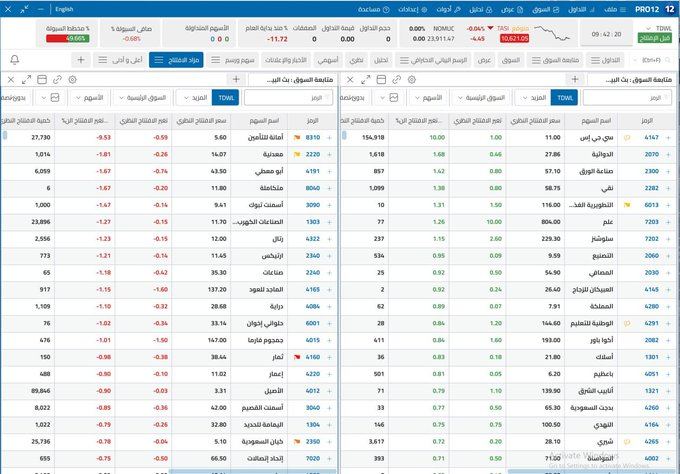Switch to الرسم البياني الاحترافي tab

pos(433,60)
